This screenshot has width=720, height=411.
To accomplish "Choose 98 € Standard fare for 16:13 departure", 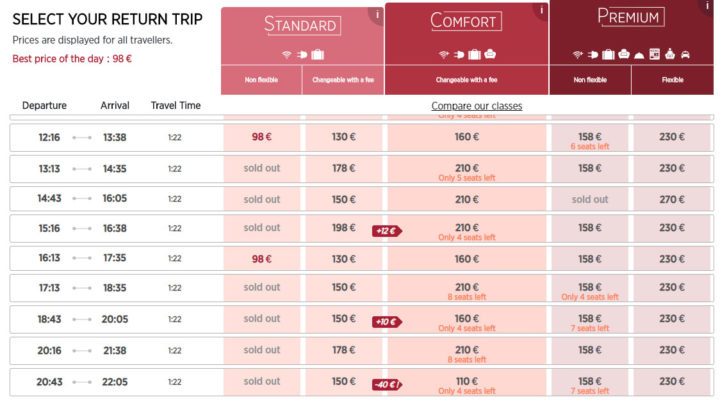I will coord(262,259).
